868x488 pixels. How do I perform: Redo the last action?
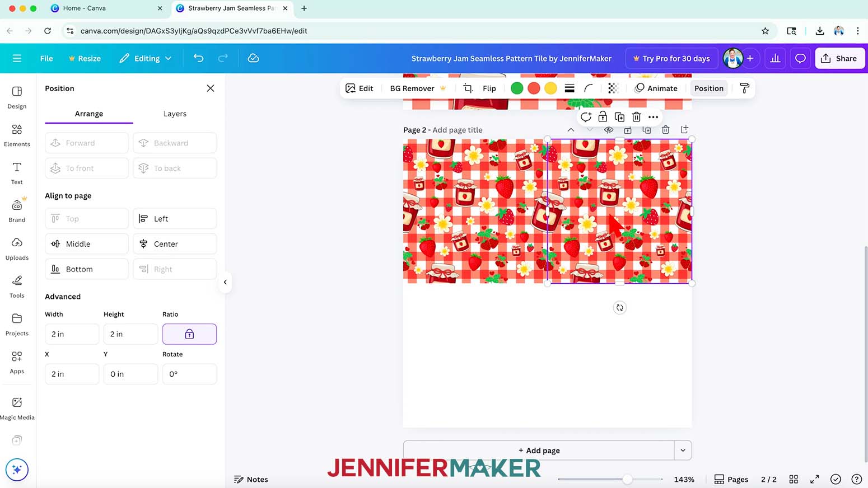click(223, 58)
